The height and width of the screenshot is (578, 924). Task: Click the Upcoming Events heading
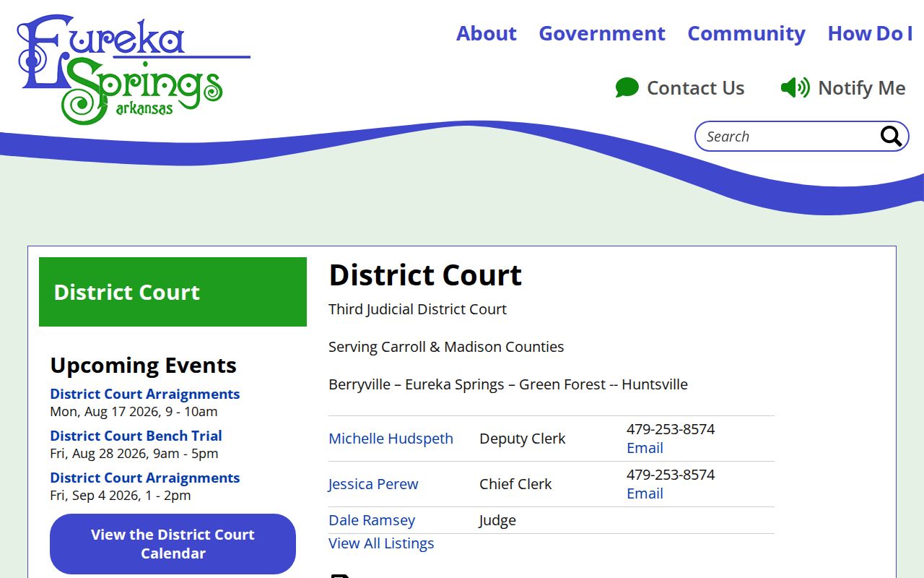143,366
